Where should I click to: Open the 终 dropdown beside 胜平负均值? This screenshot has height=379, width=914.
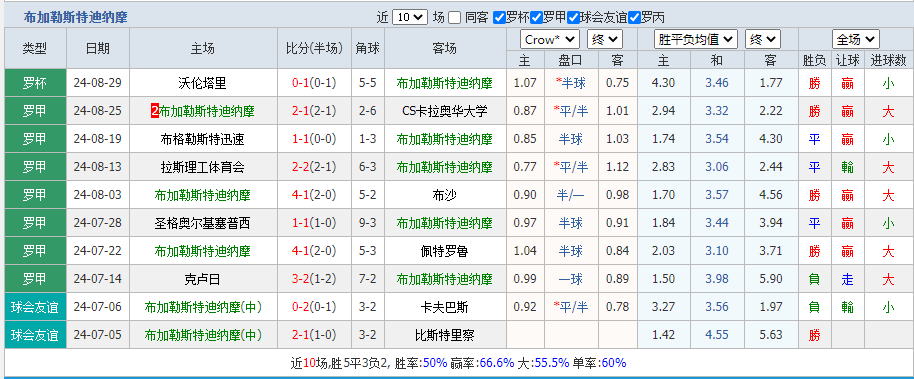pos(762,40)
